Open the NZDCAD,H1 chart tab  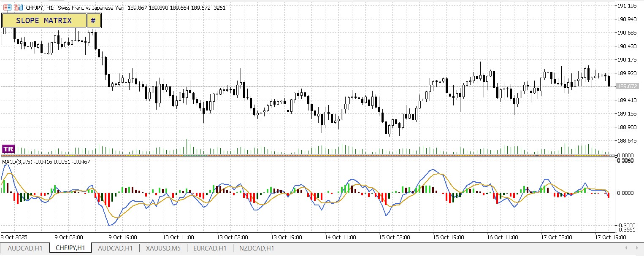256,248
